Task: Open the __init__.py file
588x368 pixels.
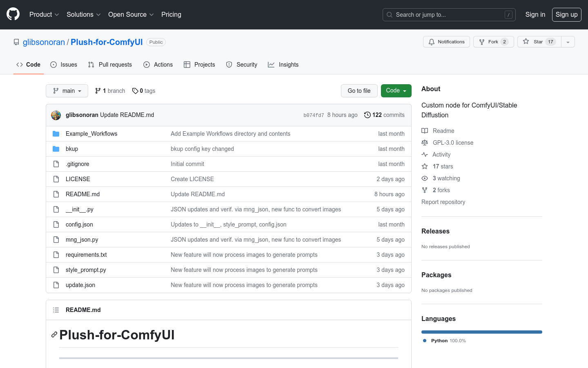Action: [x=80, y=209]
